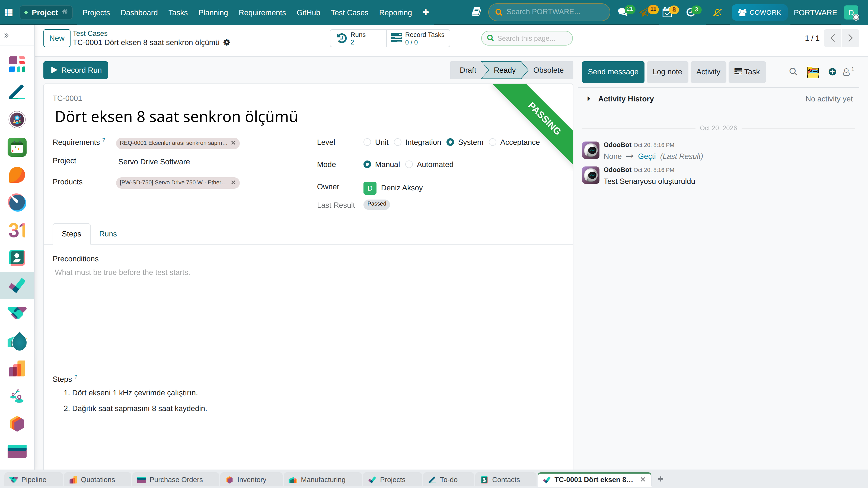
Task: Click the Search this page input field
Action: pos(527,38)
